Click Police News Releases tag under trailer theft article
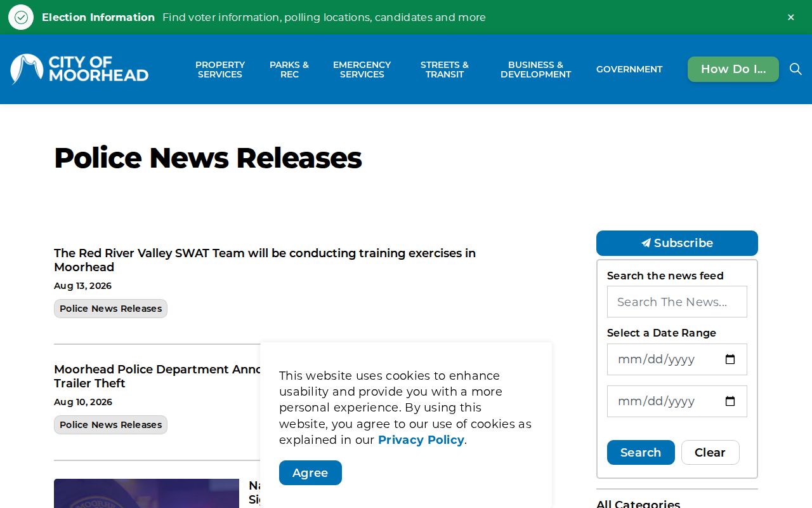Viewport: 812px width, 508px height. click(x=110, y=425)
